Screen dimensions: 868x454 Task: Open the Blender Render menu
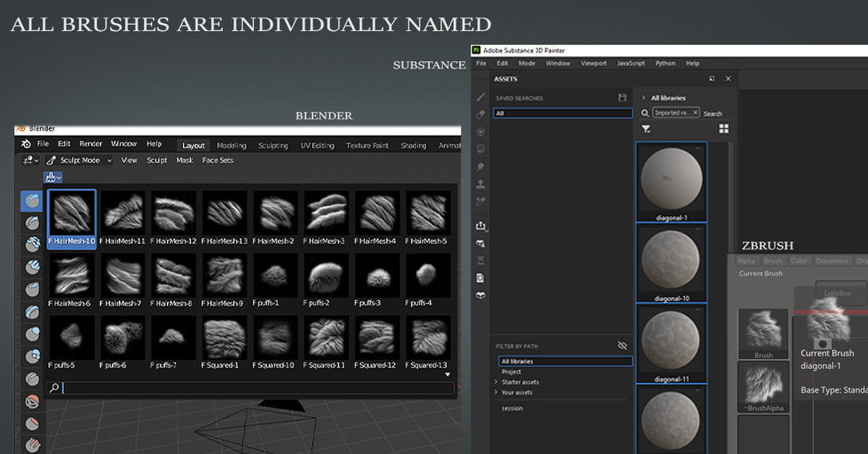(91, 144)
